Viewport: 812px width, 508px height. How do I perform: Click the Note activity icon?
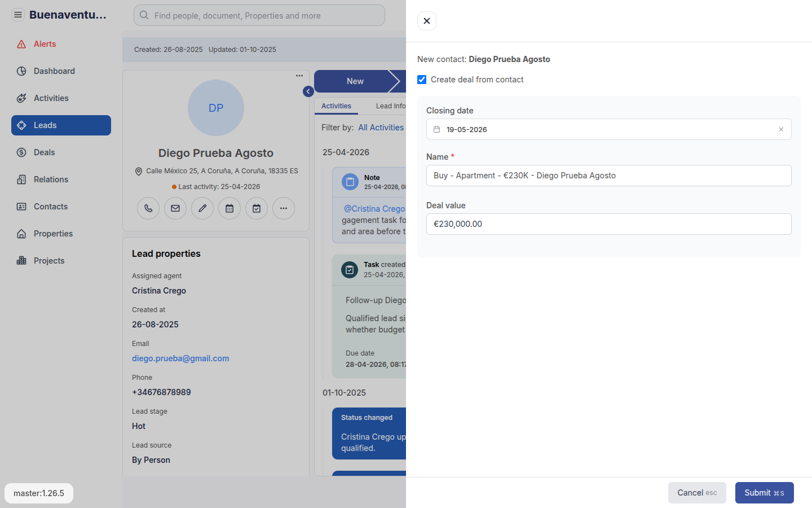pos(350,182)
